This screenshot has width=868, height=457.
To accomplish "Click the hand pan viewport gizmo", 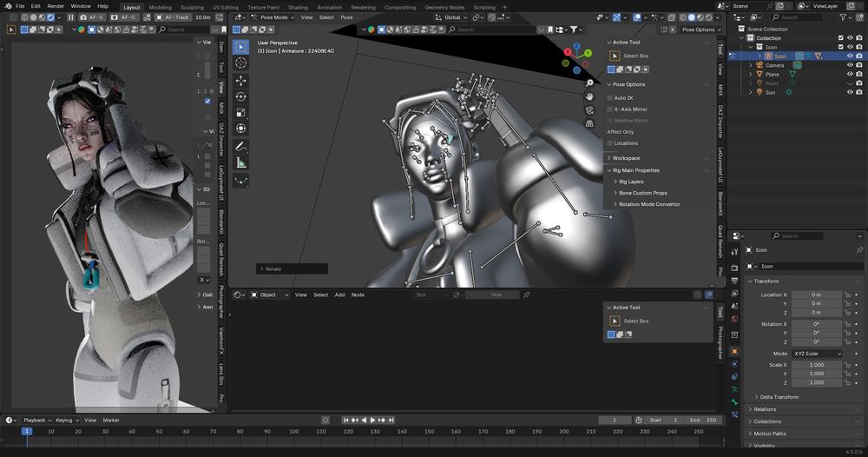I will click(589, 97).
